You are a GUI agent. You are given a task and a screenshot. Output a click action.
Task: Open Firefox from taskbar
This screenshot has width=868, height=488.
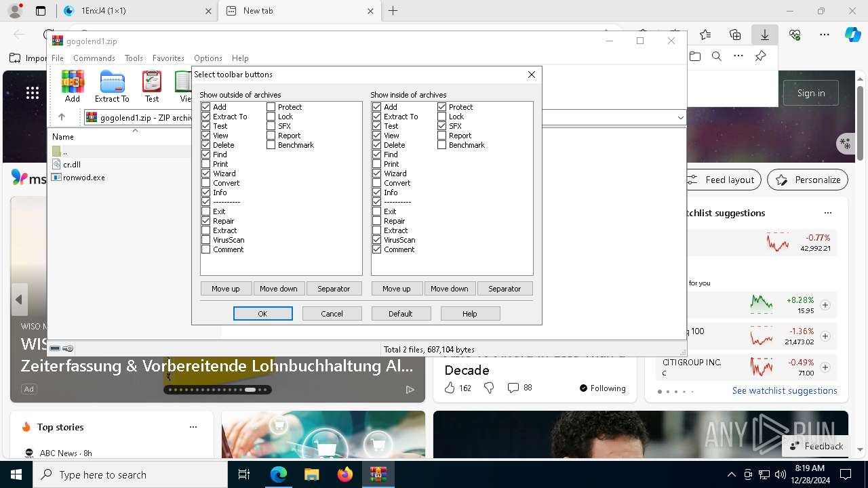[344, 474]
